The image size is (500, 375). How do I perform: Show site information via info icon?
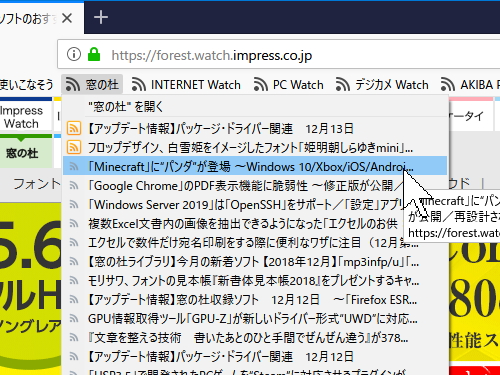[x=74, y=54]
